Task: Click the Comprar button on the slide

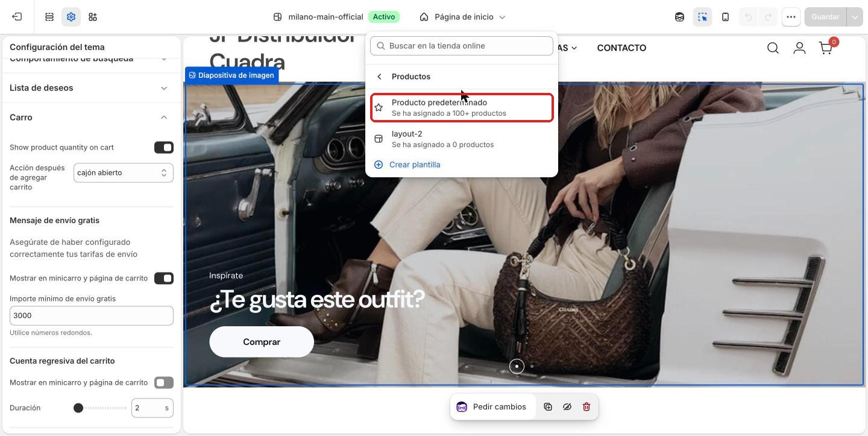Action: pyautogui.click(x=262, y=342)
